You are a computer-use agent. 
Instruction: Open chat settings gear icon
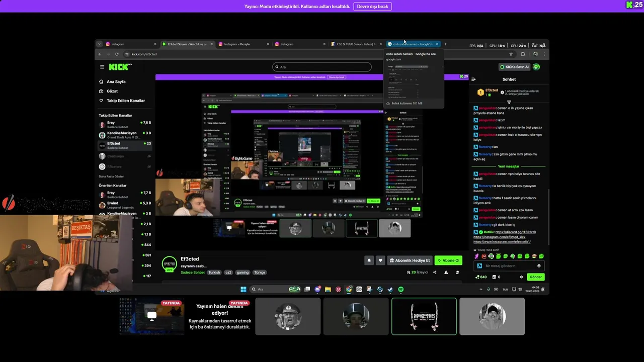521,277
